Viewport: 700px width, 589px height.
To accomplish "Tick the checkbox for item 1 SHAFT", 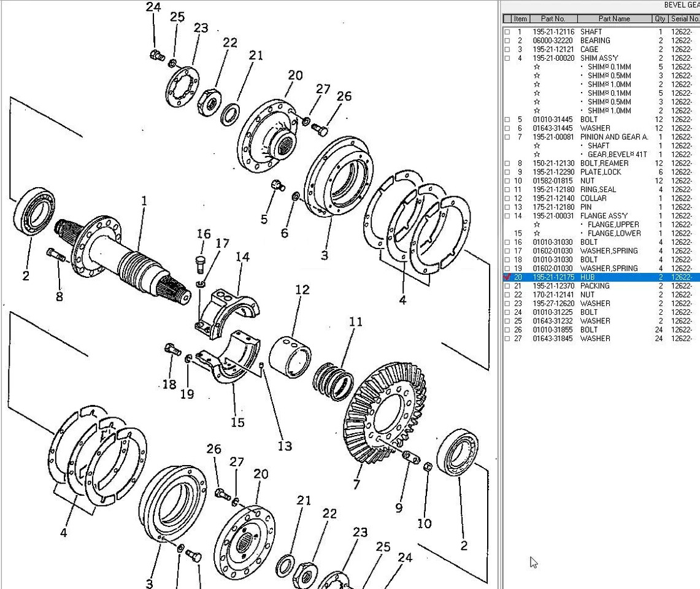I will pos(507,32).
